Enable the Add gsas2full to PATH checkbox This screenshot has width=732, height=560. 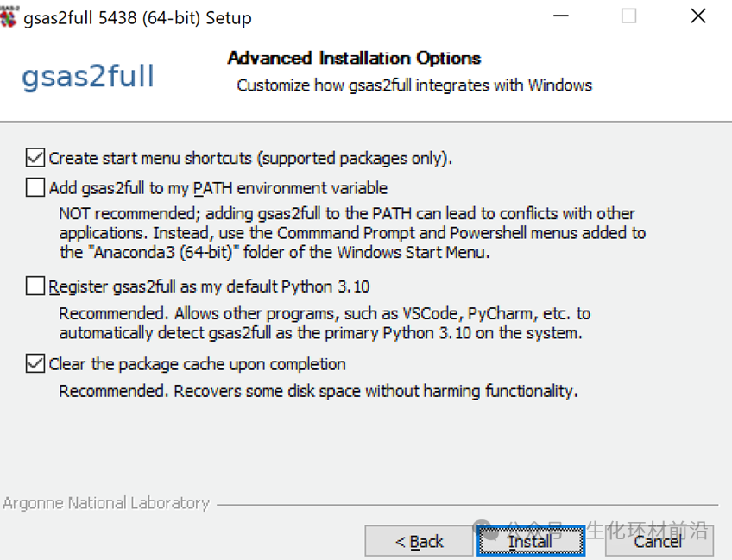(35, 187)
